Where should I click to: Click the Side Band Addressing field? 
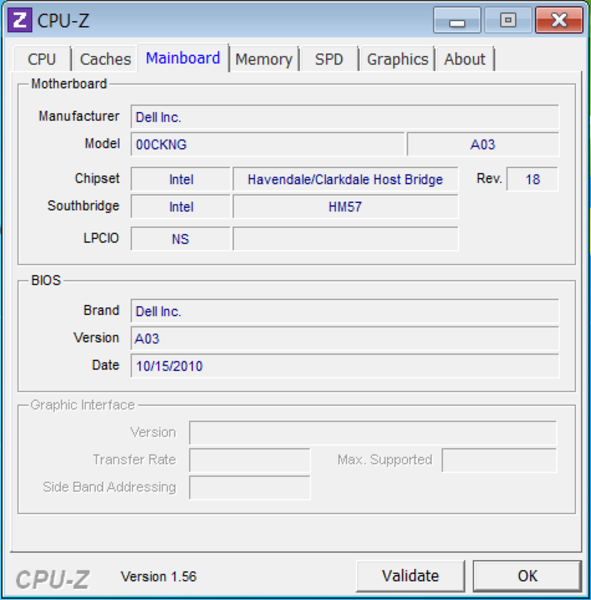250,488
